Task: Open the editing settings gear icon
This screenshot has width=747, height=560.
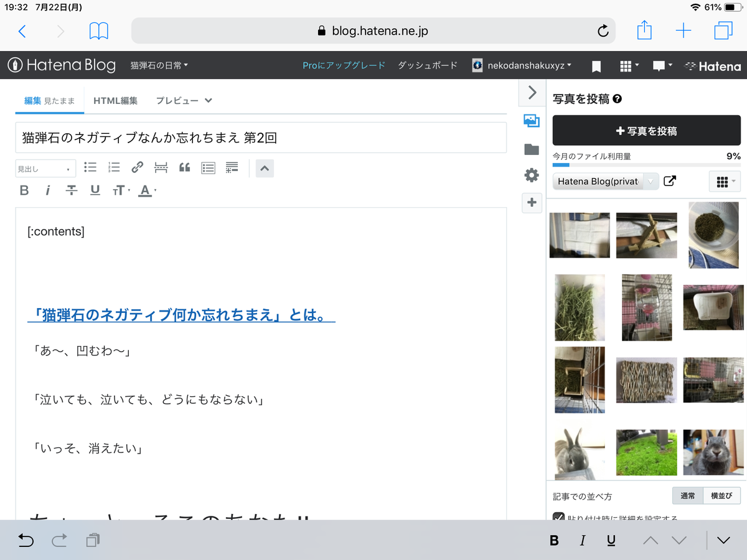Action: pyautogui.click(x=532, y=175)
